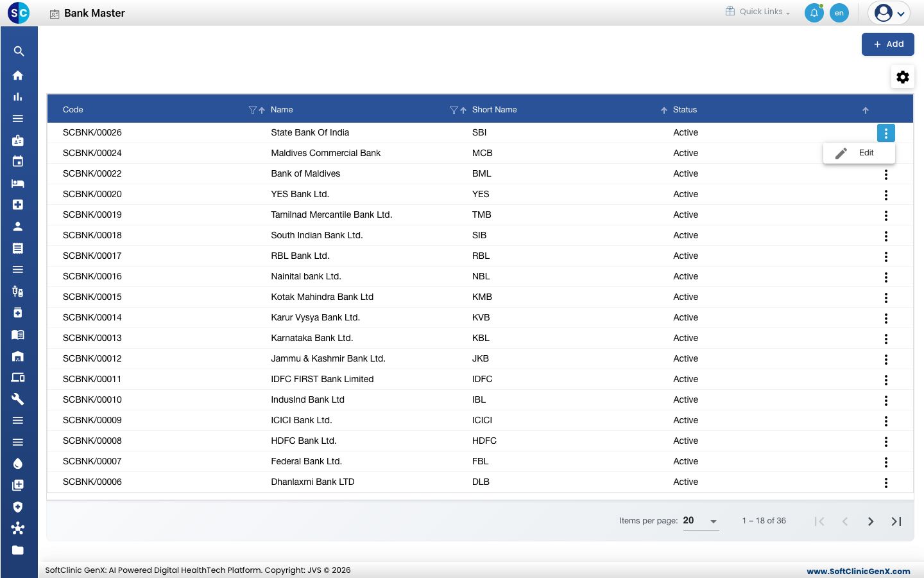Open the bed (inpatient) sidebar icon
Screen dimensions: 924x578
pyautogui.click(x=18, y=183)
